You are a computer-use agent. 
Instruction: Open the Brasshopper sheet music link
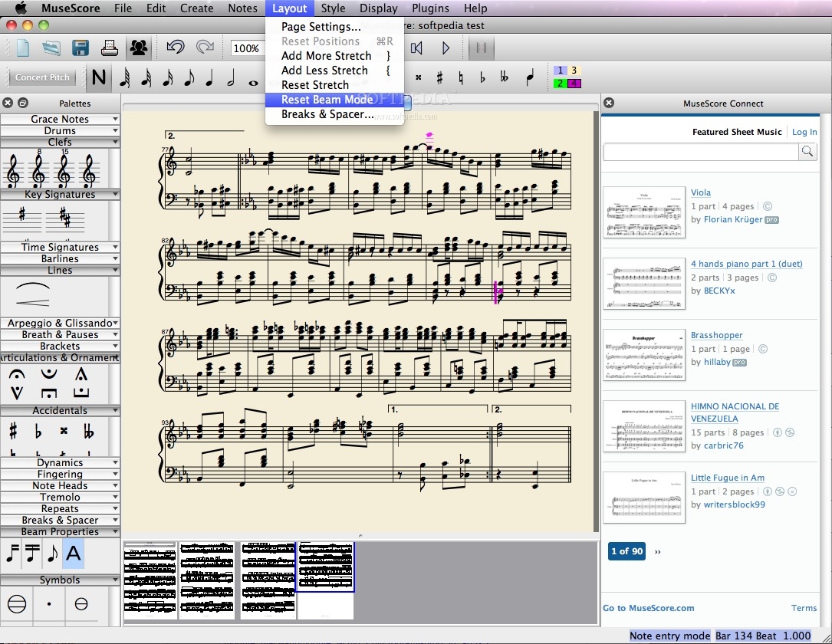716,335
